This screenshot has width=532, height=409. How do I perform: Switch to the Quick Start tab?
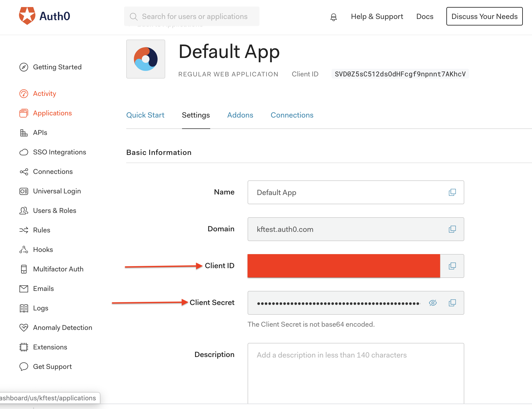(145, 115)
